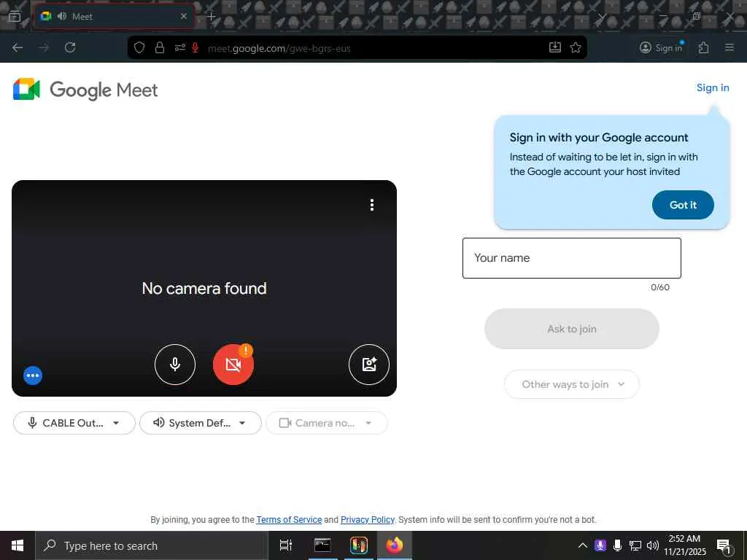The height and width of the screenshot is (560, 747).
Task: Click the blue ellipsis audio indicator badge
Action: pos(33,376)
